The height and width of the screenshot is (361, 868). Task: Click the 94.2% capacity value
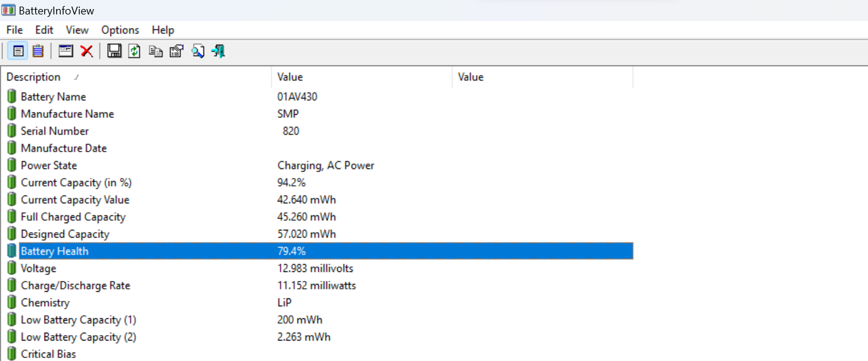click(x=292, y=182)
